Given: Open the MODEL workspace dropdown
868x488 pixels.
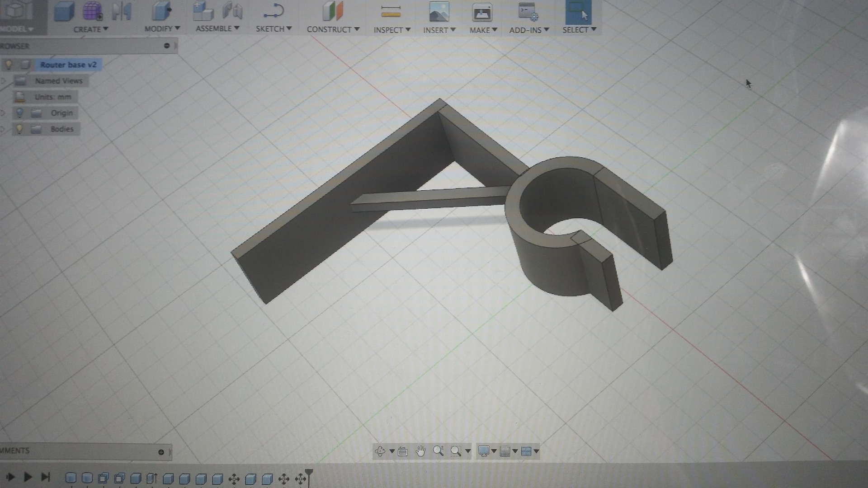Looking at the screenshot, I should point(17,29).
